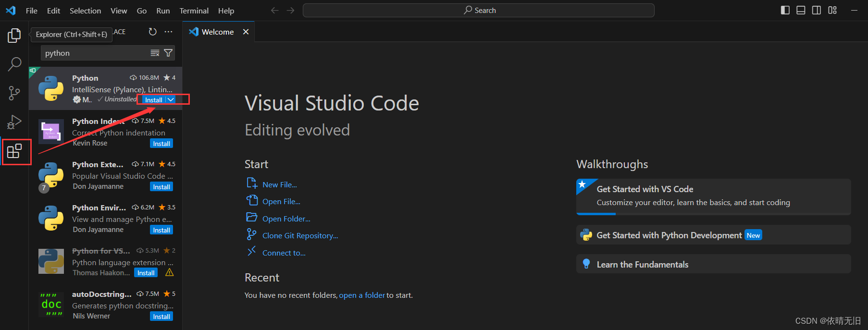Open Get Started with VS Code walkthrough
This screenshot has width=868, height=330.
pos(713,196)
